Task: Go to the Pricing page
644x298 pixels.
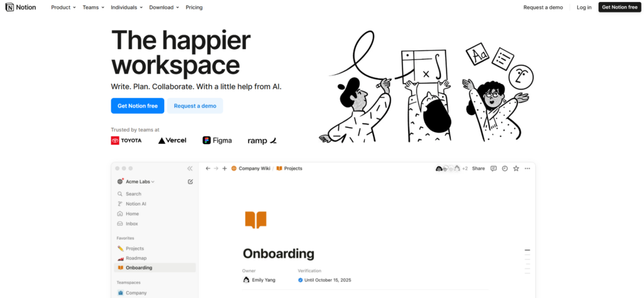Action: pos(194,8)
